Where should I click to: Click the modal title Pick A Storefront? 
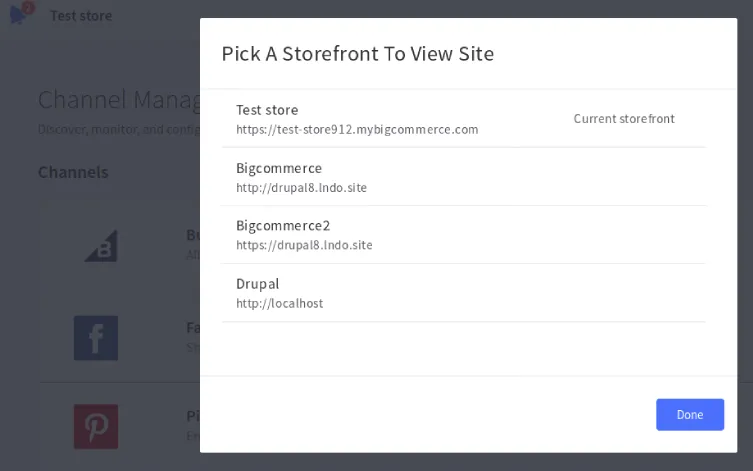(357, 53)
